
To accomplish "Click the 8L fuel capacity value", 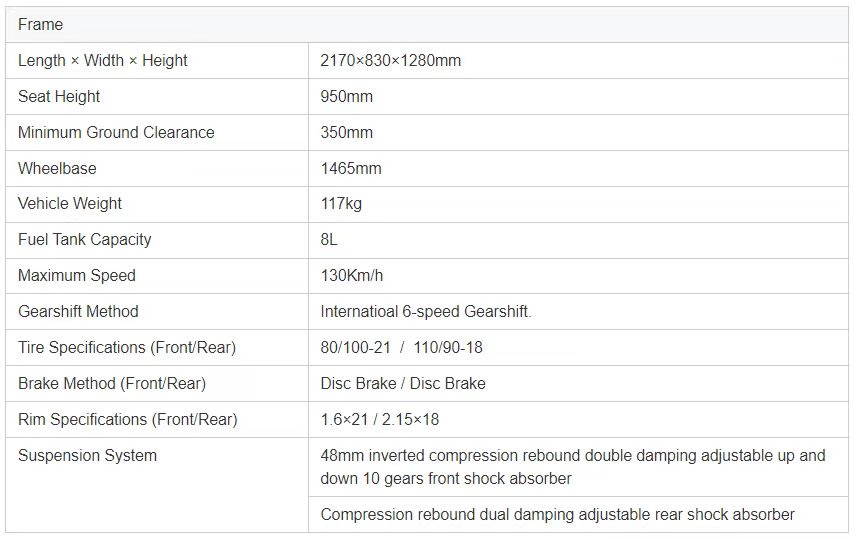I will pyautogui.click(x=329, y=240).
